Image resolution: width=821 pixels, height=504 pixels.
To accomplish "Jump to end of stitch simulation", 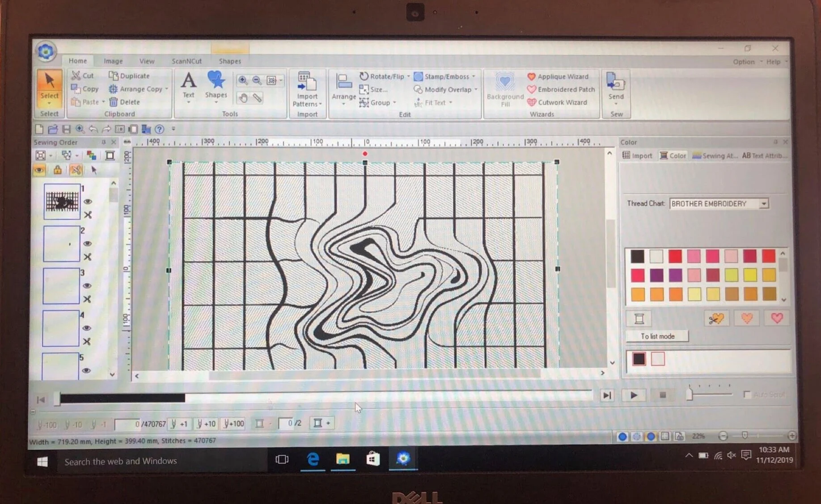I will click(607, 395).
